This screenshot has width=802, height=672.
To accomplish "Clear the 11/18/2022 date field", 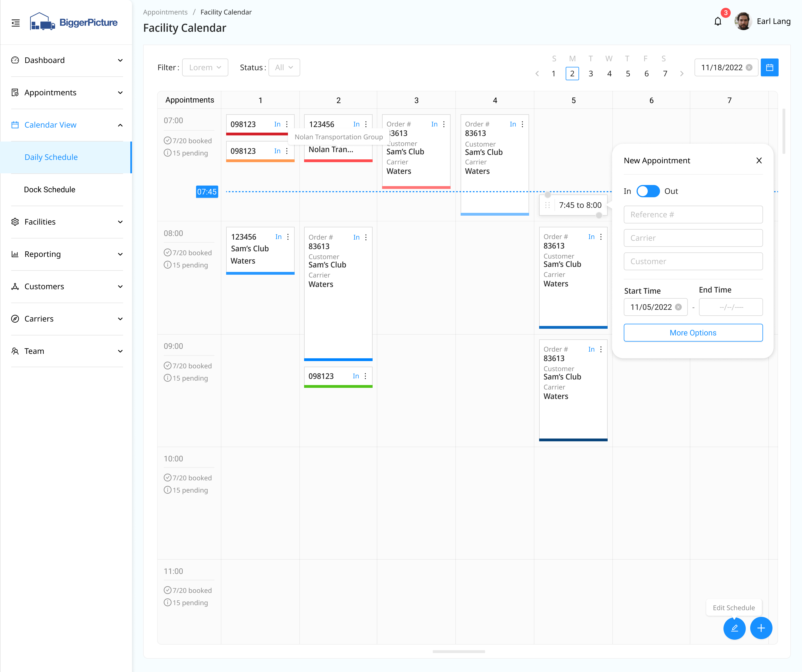I will point(749,67).
